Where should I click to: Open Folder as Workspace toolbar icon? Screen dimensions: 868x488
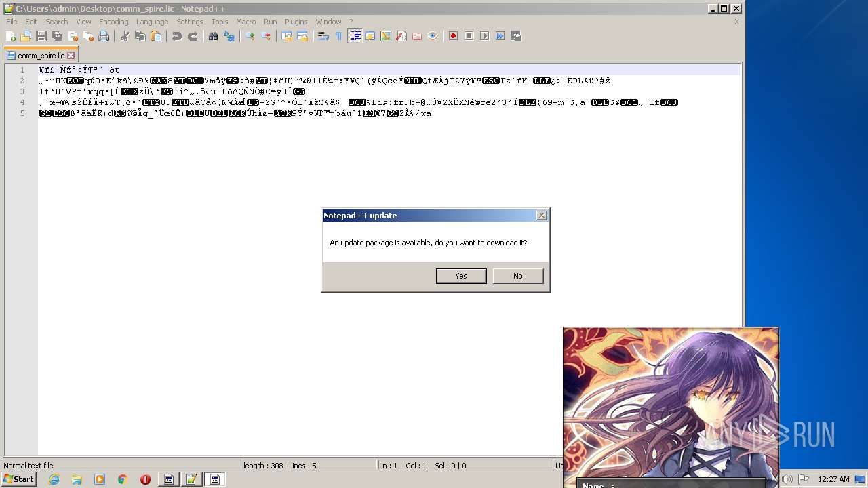[417, 36]
